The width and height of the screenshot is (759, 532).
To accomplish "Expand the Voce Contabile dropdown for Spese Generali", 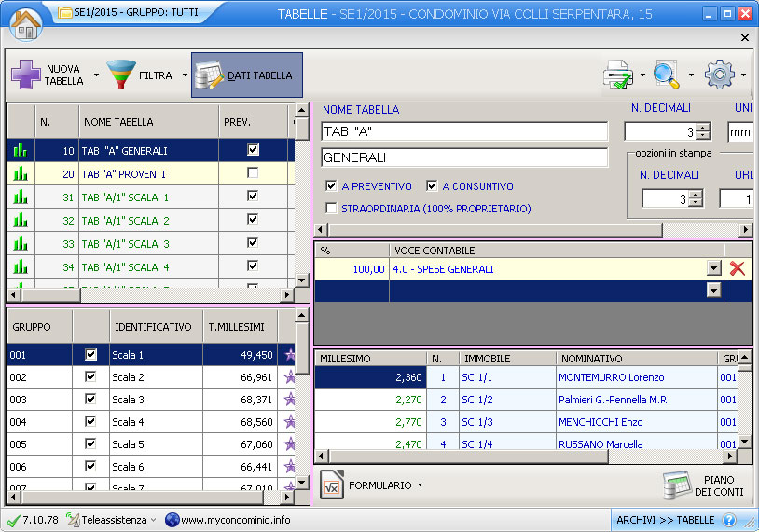I will coord(714,268).
